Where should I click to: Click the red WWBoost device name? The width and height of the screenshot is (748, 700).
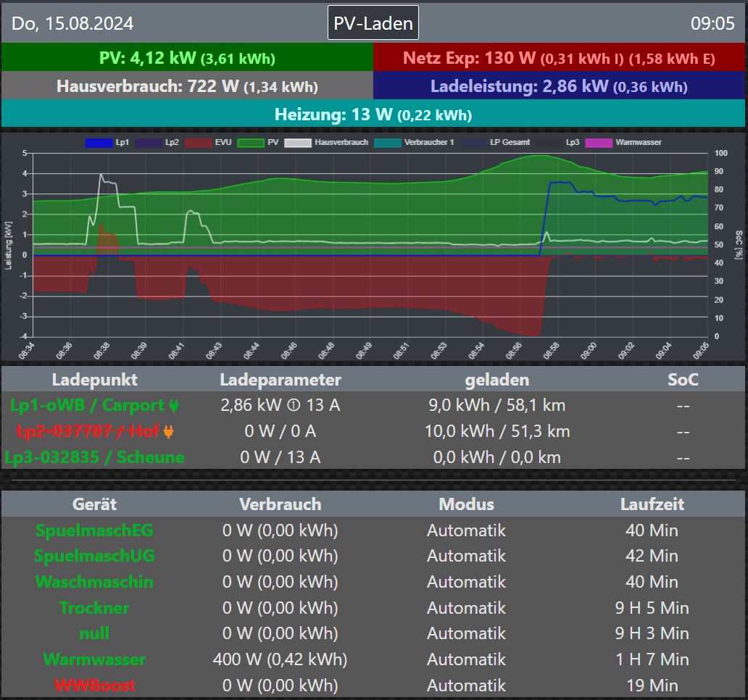tap(94, 686)
